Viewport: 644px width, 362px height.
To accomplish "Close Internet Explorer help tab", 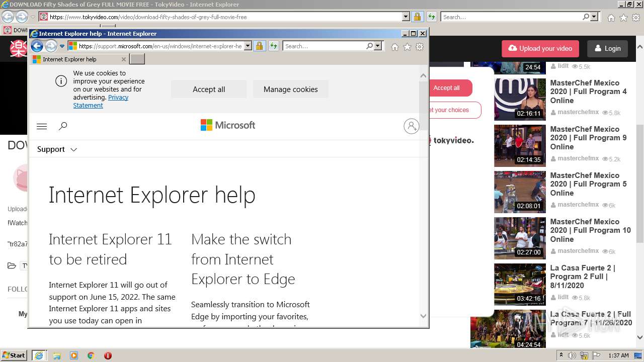I will (x=124, y=59).
